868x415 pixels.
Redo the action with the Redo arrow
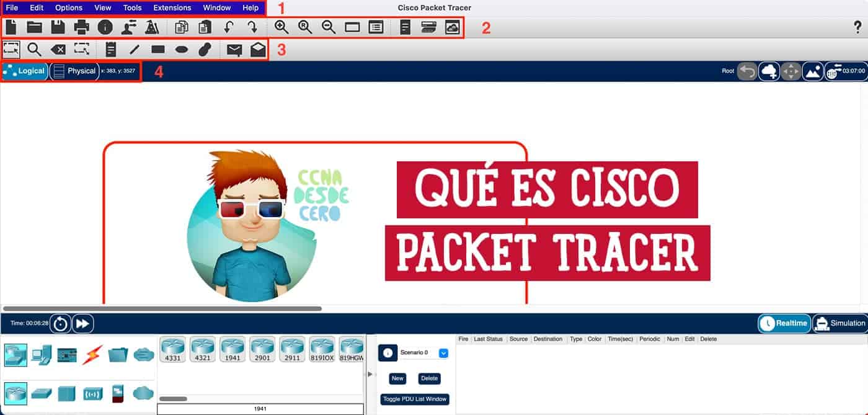point(252,27)
